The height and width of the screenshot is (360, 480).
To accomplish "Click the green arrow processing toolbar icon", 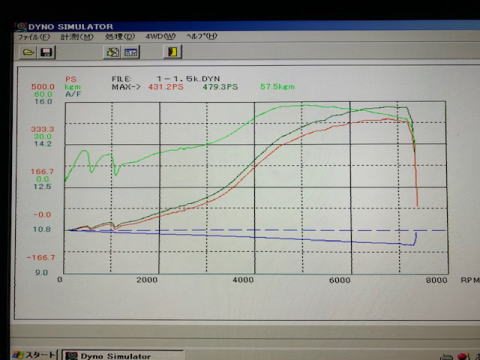I will (x=112, y=52).
